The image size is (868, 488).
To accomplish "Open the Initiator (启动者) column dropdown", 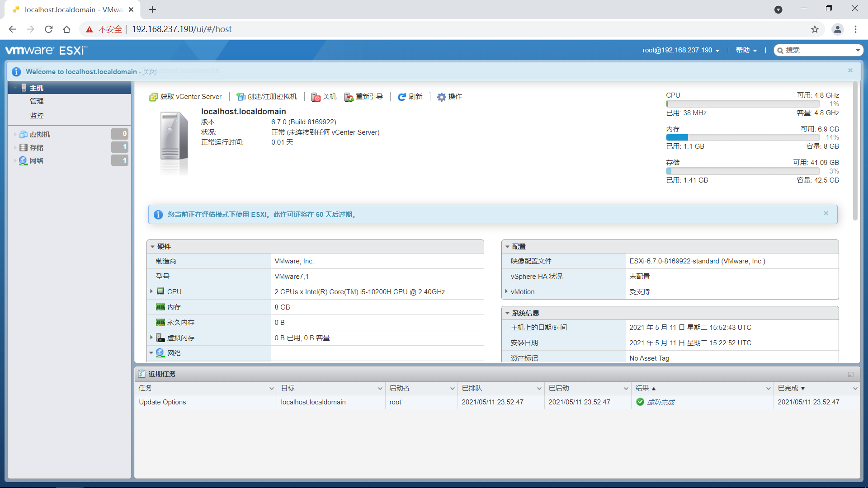I will (452, 389).
